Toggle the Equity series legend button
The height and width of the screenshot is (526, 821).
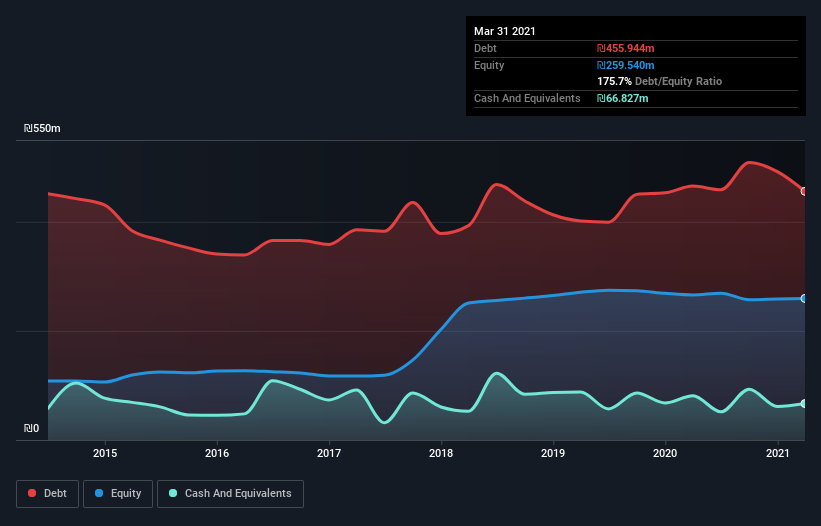(118, 494)
